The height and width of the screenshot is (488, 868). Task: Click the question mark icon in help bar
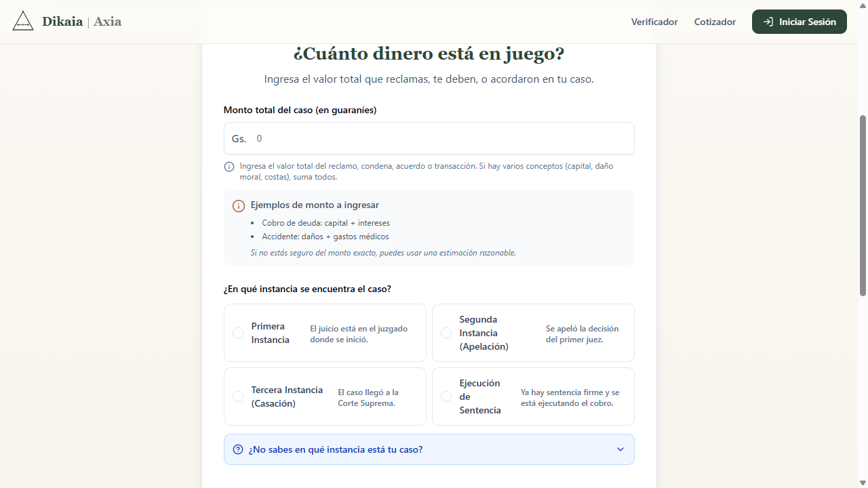(x=238, y=449)
